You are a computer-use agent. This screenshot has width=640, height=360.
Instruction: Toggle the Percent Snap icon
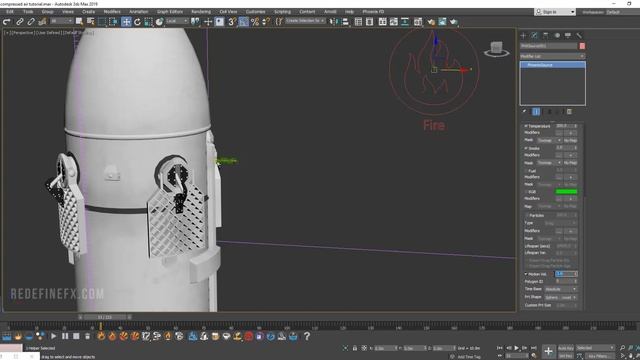pos(255,22)
